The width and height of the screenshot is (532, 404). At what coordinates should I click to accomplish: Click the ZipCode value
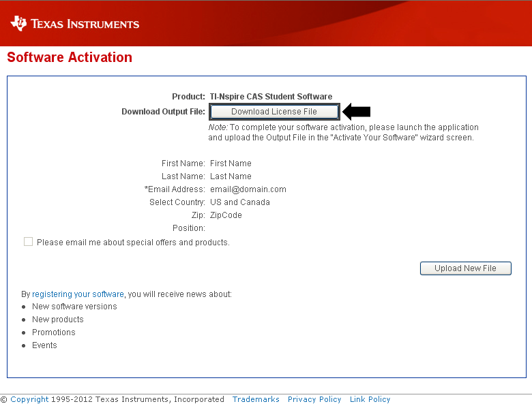pyautogui.click(x=226, y=215)
